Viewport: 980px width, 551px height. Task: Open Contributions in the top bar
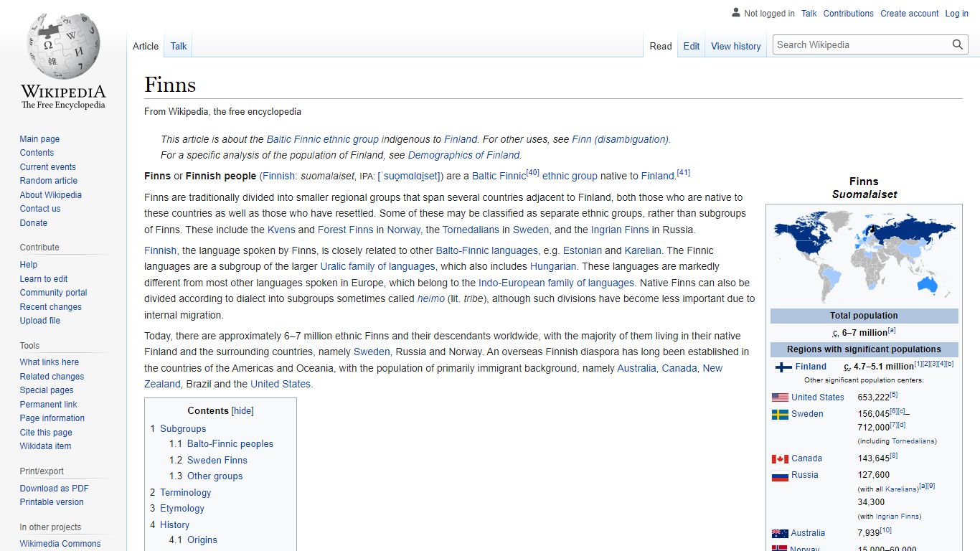tap(849, 14)
